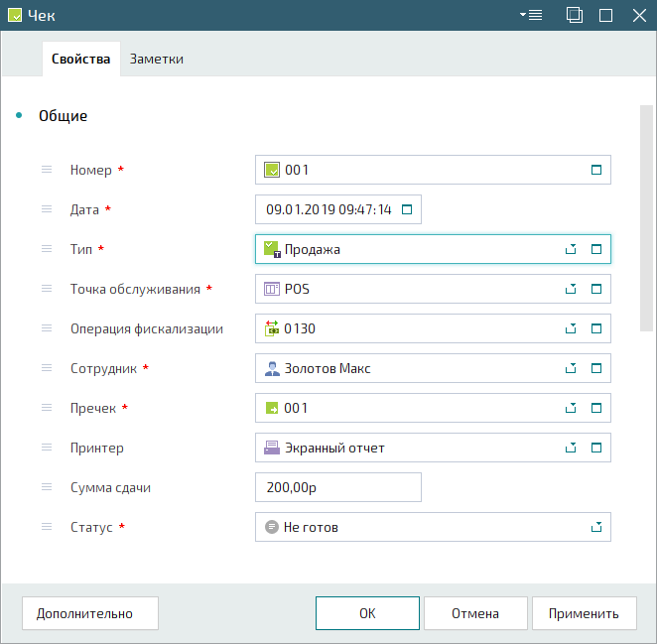The image size is (657, 644).
Task: Click Сотрудник field square open button
Action: (x=596, y=368)
